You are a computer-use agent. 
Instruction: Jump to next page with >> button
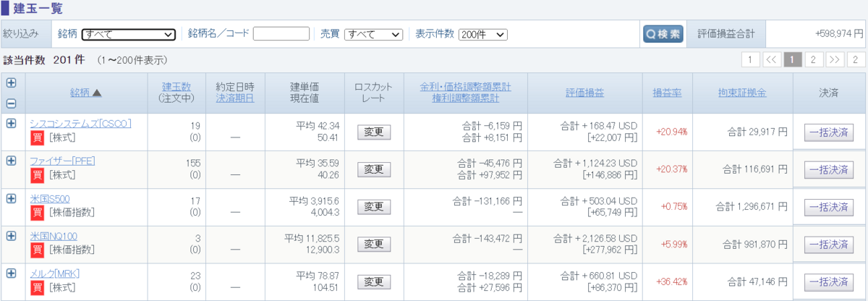(x=835, y=59)
